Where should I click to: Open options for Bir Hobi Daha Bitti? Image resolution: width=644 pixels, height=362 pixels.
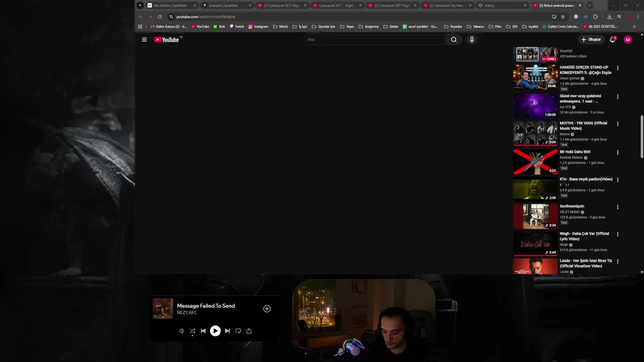click(x=618, y=152)
